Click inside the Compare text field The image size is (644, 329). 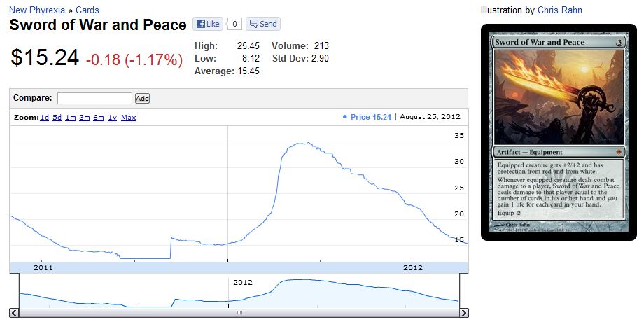94,99
